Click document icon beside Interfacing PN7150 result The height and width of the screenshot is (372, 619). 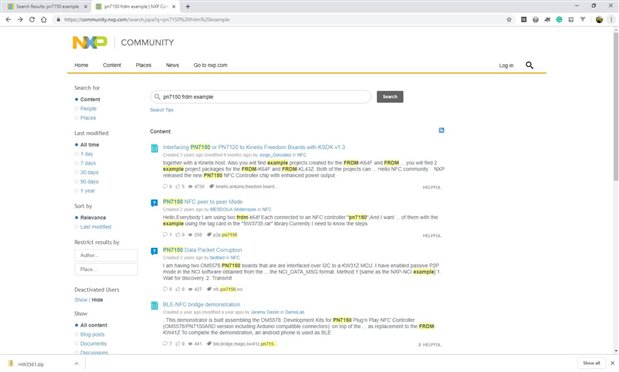154,148
